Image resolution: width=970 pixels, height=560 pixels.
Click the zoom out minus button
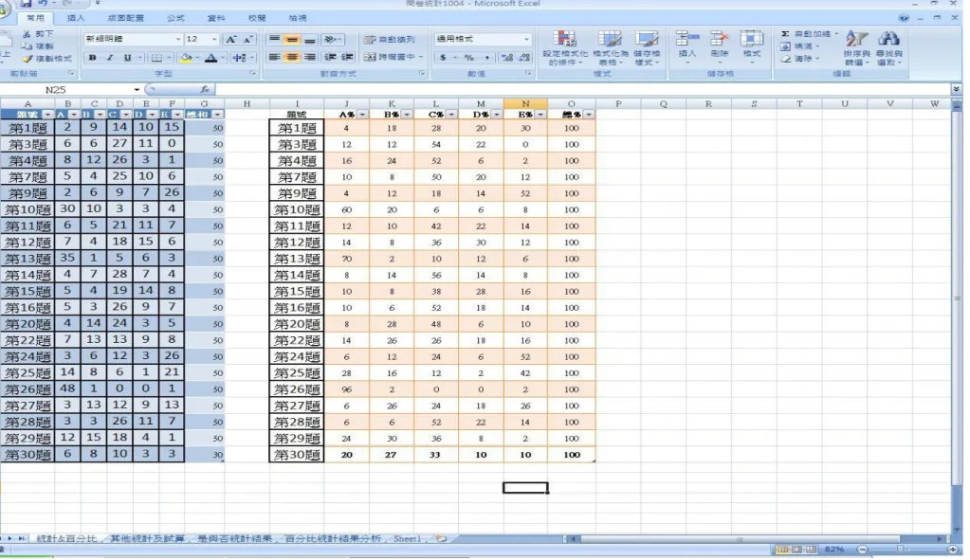[862, 549]
